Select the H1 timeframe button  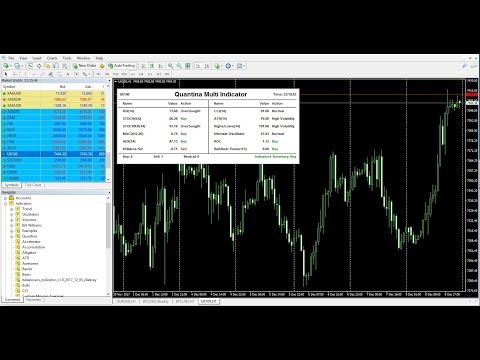tap(133, 74)
